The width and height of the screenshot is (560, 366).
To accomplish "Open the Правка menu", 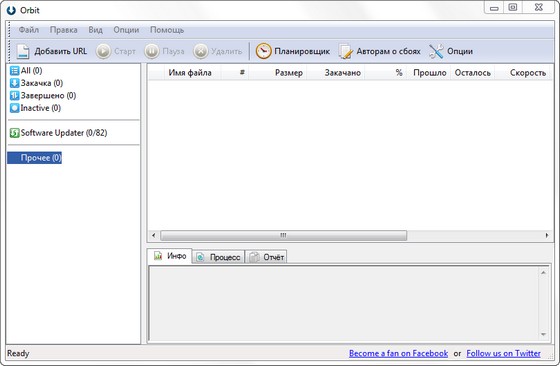I will 64,30.
